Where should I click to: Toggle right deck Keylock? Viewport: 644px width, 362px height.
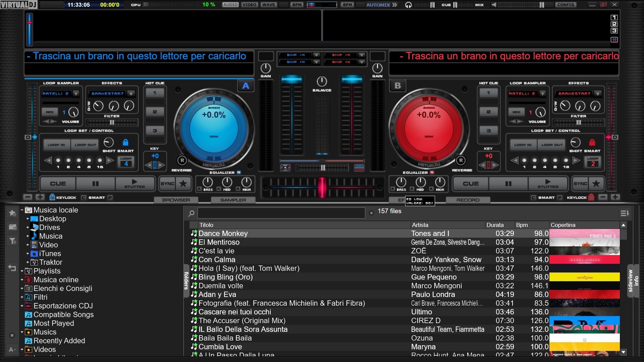coord(581,197)
